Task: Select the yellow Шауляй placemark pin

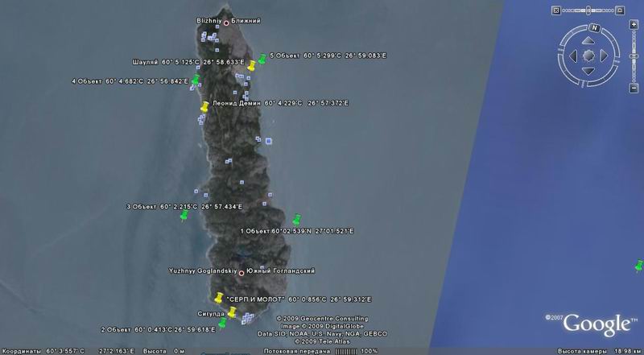Action: (x=252, y=66)
